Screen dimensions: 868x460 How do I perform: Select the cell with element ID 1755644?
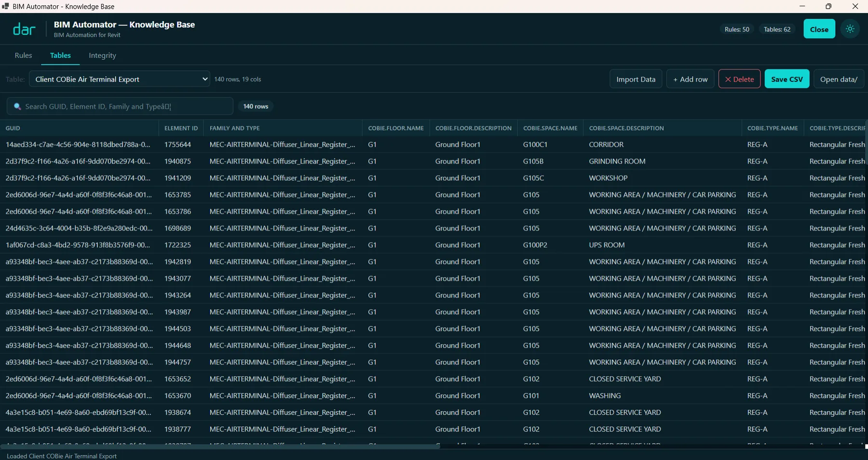point(181,145)
